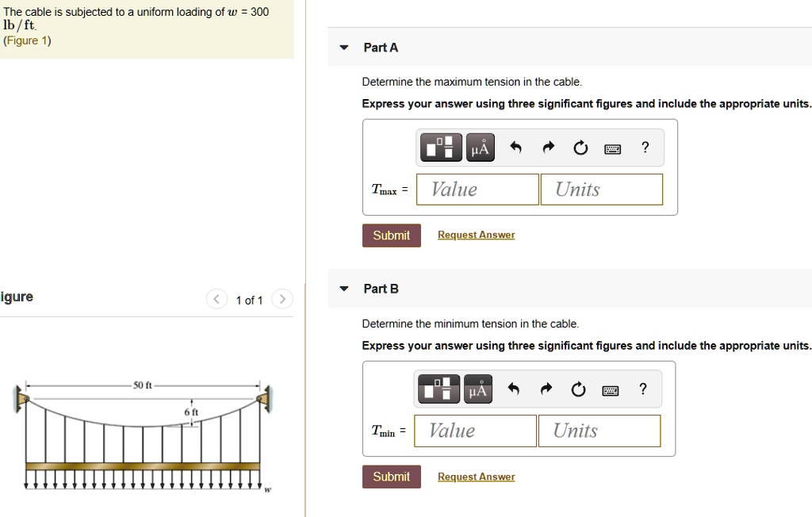
Task: Click the help question mark in Part A
Action: [644, 147]
